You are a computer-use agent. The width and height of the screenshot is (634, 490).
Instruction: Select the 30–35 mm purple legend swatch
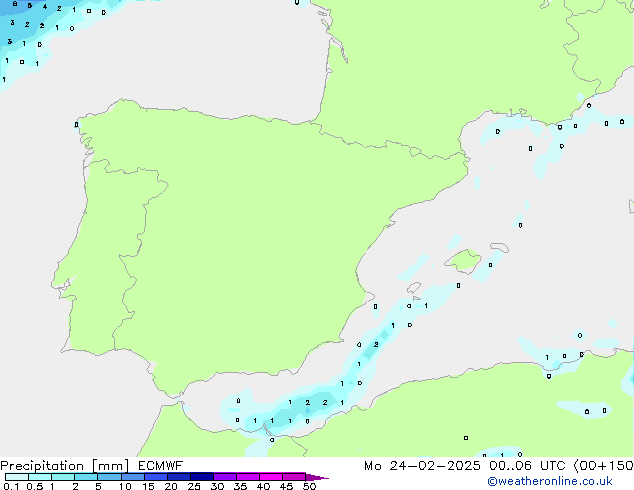(x=224, y=477)
